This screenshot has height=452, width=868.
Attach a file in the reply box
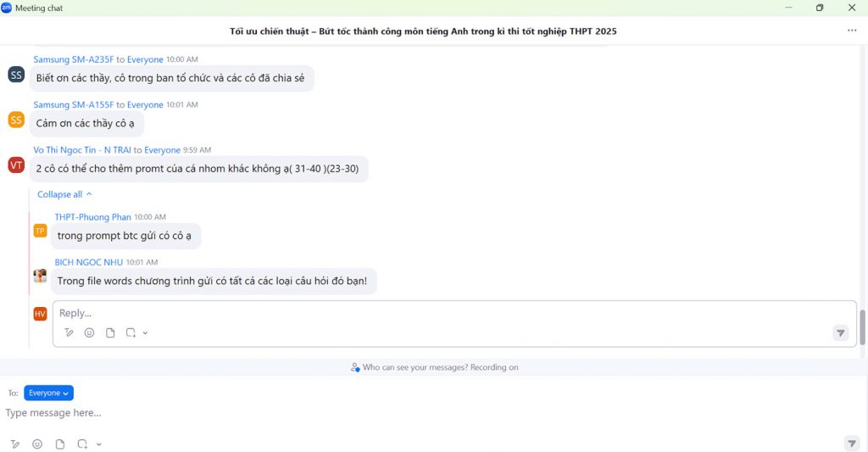pos(110,333)
